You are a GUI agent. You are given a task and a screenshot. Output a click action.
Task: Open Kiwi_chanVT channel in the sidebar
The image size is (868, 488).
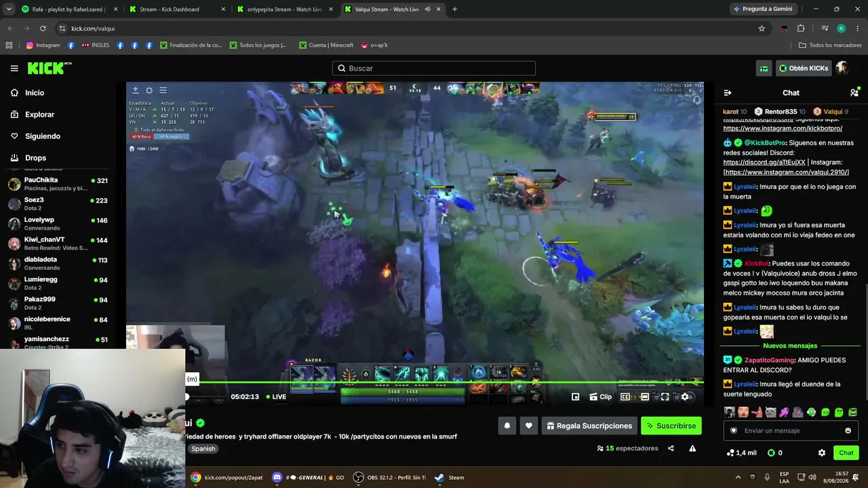(x=58, y=243)
